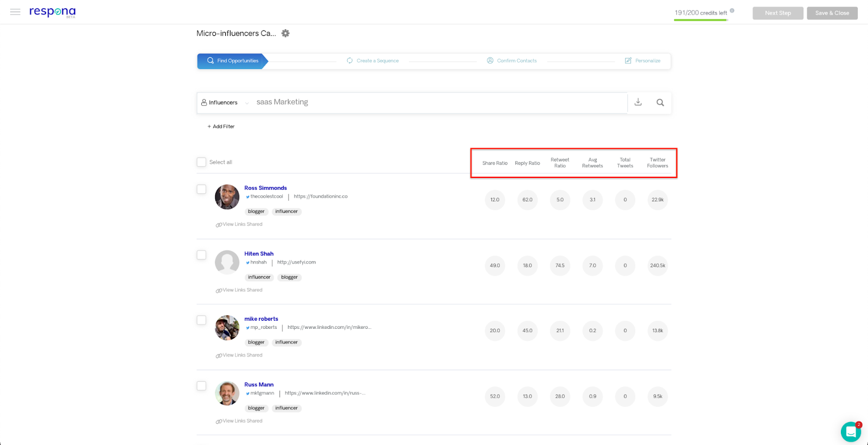
Task: Click Russ Mann's avatar photo
Action: pyautogui.click(x=227, y=393)
